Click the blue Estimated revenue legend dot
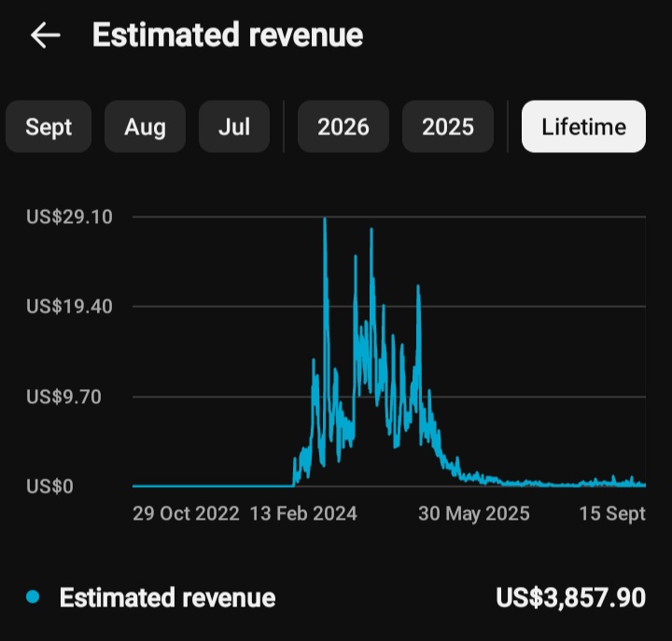This screenshot has height=641, width=672. [33, 597]
